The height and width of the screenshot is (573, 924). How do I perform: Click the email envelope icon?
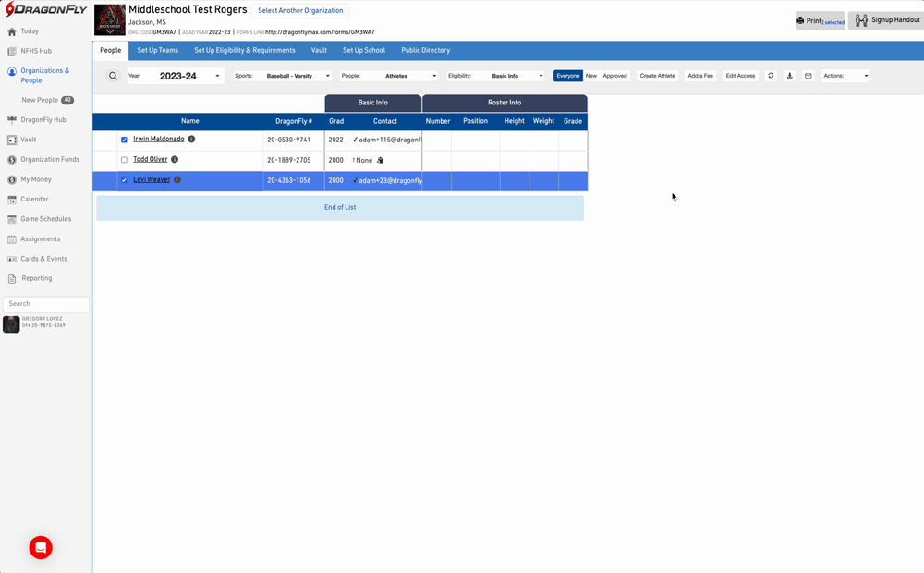808,76
